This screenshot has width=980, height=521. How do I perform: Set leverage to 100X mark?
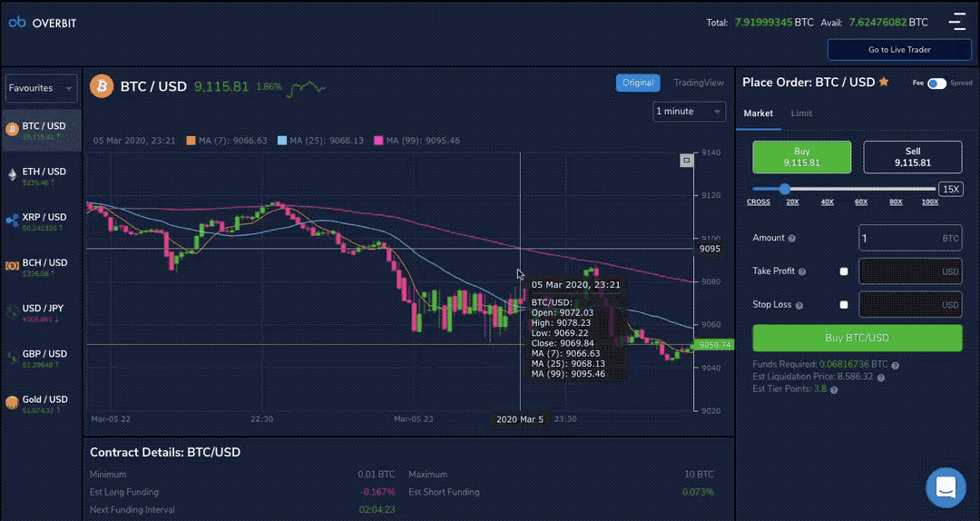(x=930, y=202)
